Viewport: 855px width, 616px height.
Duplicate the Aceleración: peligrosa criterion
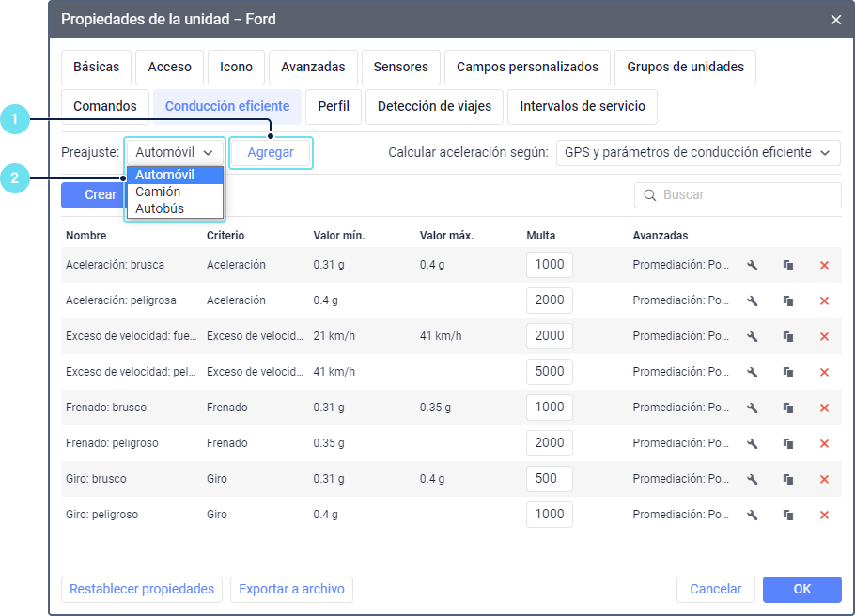(788, 300)
